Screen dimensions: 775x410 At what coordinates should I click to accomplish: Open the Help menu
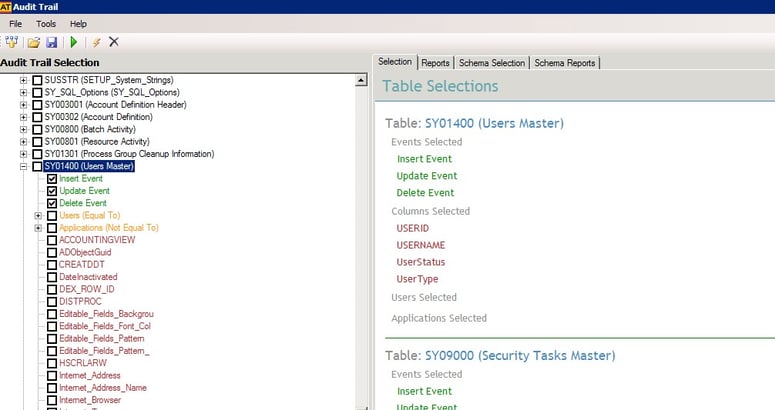pyautogui.click(x=78, y=24)
